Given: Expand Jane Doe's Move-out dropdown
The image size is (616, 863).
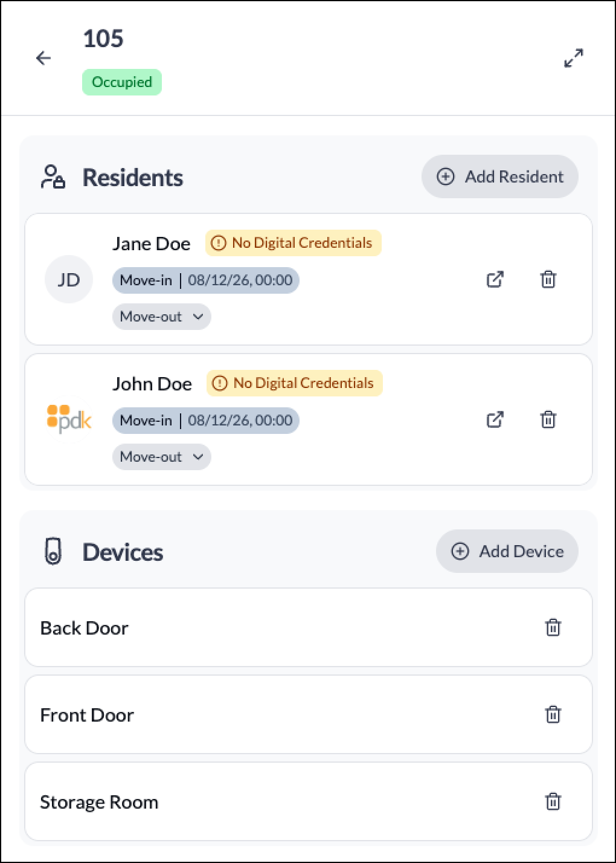Looking at the screenshot, I should pyautogui.click(x=161, y=317).
